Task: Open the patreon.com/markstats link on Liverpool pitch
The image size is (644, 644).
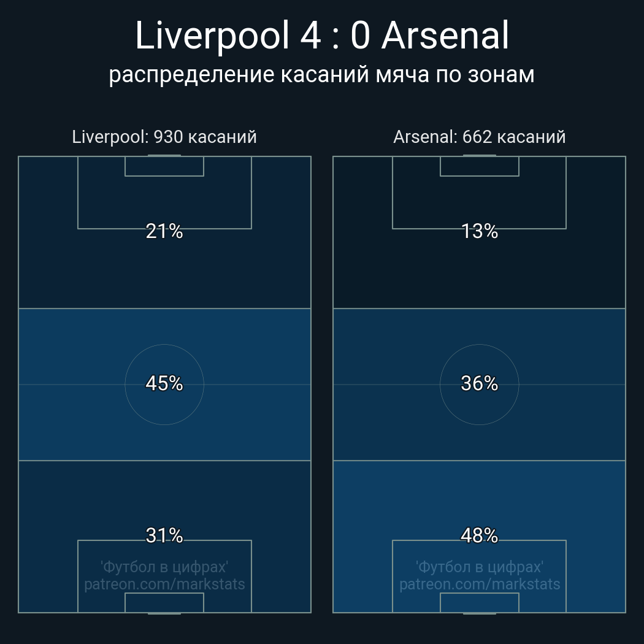Action: 164,585
